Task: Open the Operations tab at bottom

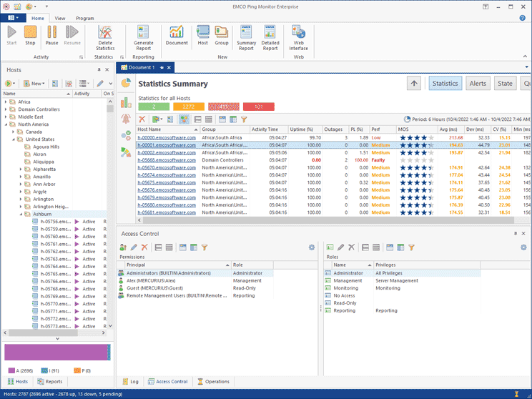Action: point(214,382)
